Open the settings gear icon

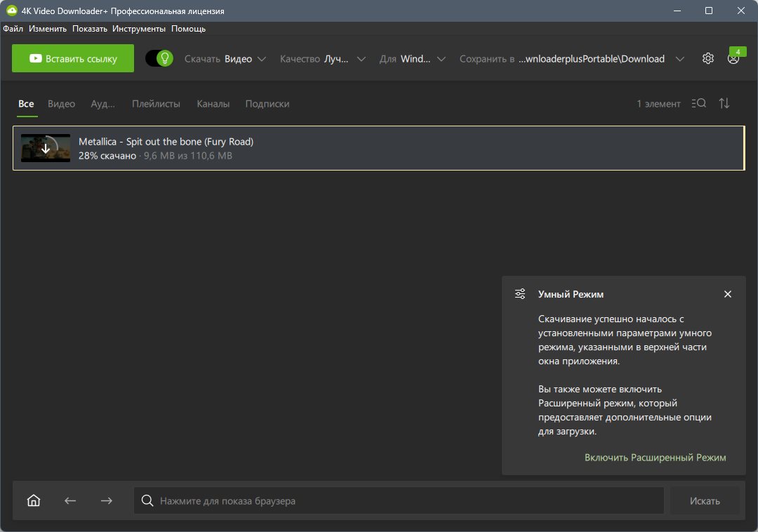coord(707,58)
